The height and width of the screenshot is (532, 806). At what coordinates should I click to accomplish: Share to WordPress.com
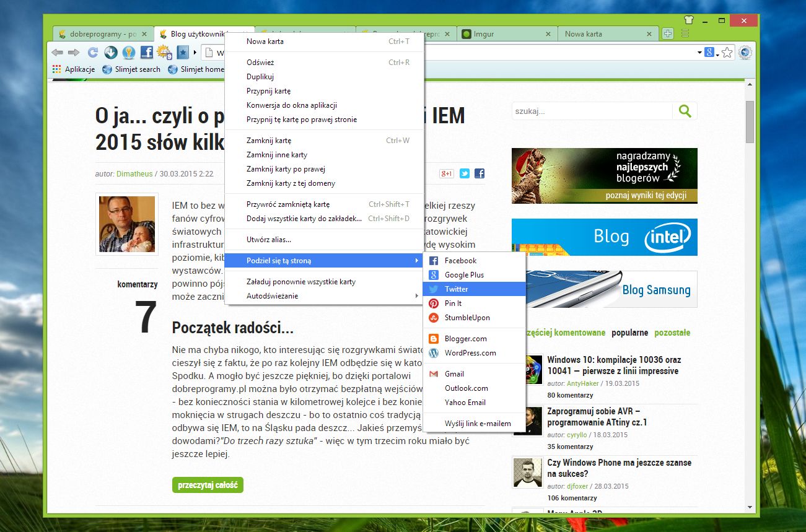474,353
